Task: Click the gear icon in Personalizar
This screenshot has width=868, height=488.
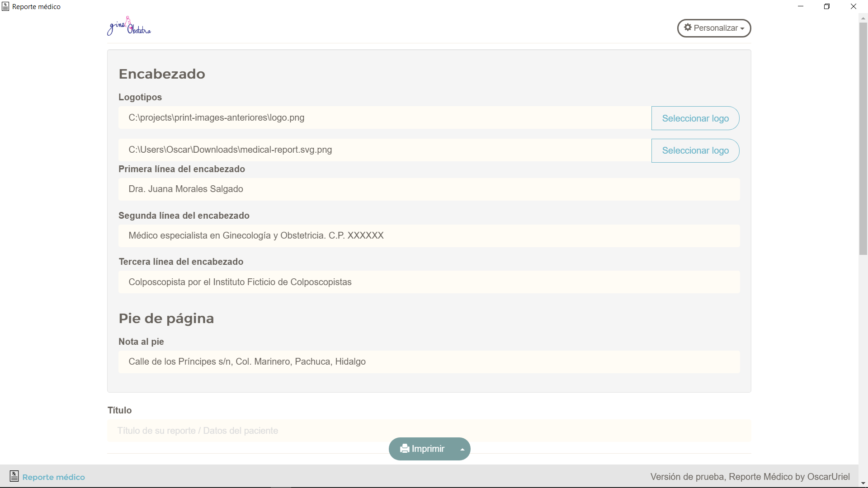Action: pos(688,28)
